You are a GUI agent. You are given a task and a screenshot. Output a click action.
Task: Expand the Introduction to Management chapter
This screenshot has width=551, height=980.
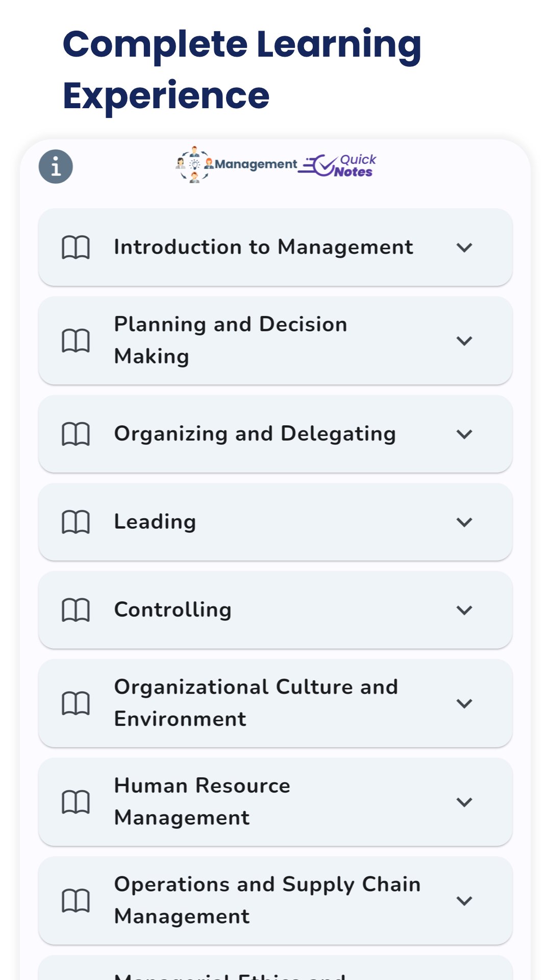(x=464, y=248)
